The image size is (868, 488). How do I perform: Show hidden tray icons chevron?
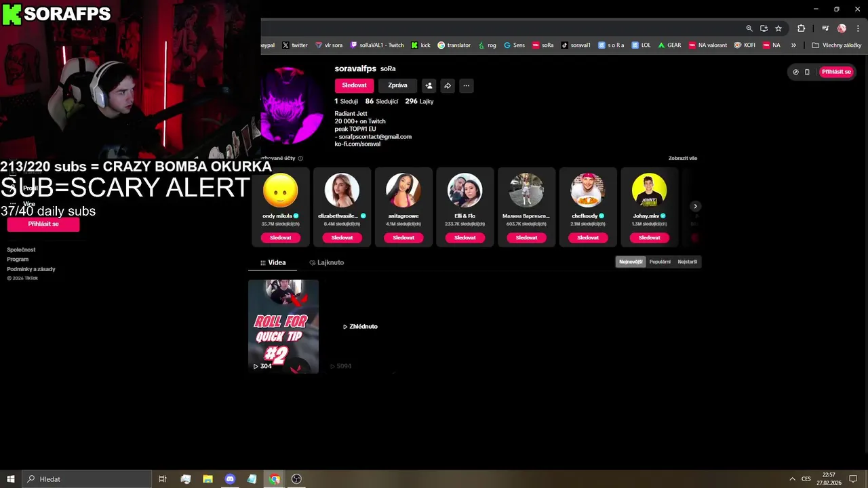click(791, 479)
